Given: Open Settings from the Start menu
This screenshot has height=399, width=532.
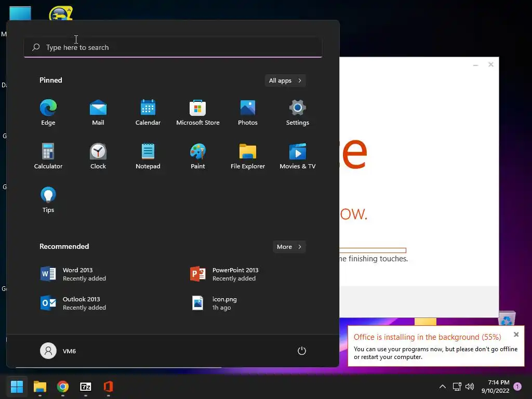Looking at the screenshot, I should pyautogui.click(x=298, y=113).
